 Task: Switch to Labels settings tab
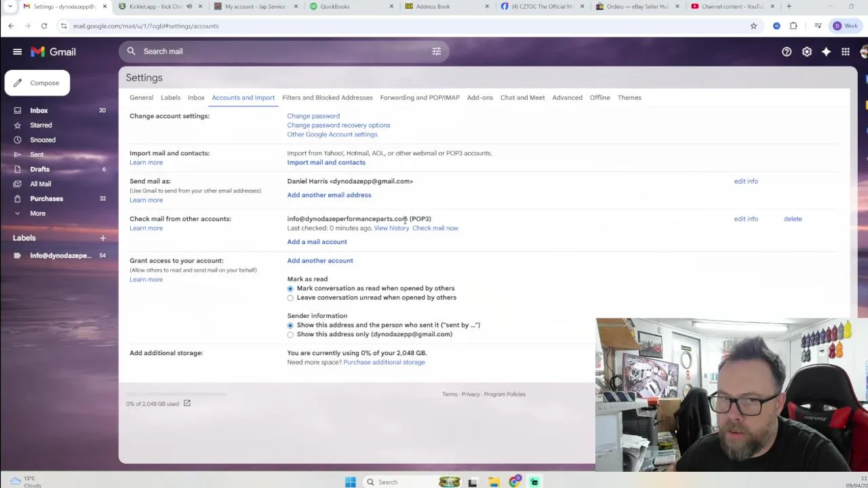tap(170, 98)
